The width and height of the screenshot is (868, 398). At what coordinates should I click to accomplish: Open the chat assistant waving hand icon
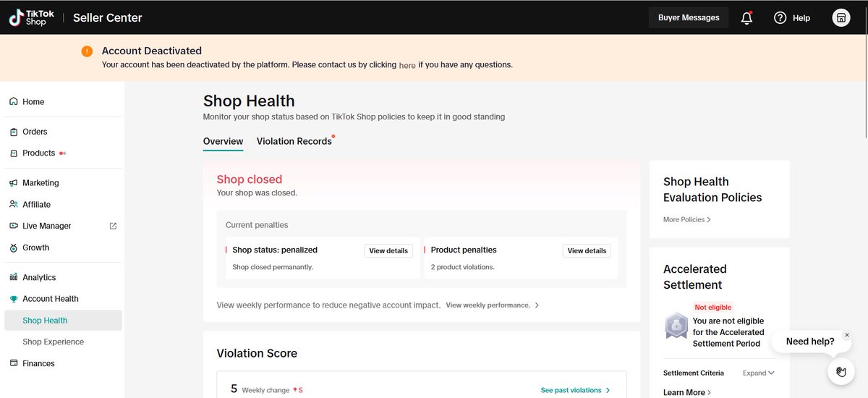click(841, 372)
